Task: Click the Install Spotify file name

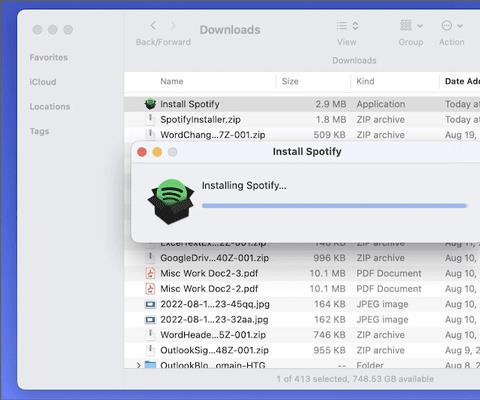Action: (x=190, y=104)
